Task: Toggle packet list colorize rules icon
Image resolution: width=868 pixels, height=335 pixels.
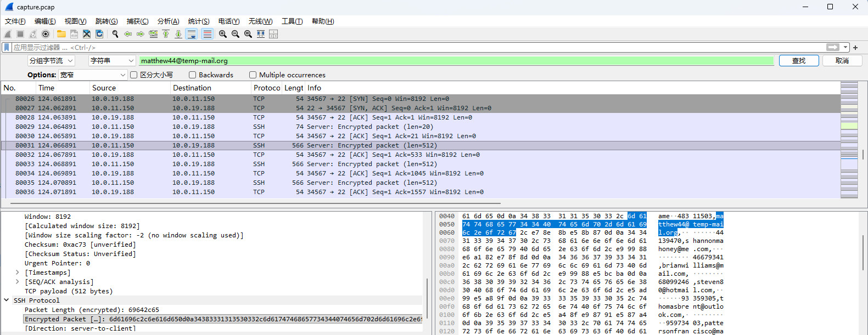Action: (x=207, y=34)
